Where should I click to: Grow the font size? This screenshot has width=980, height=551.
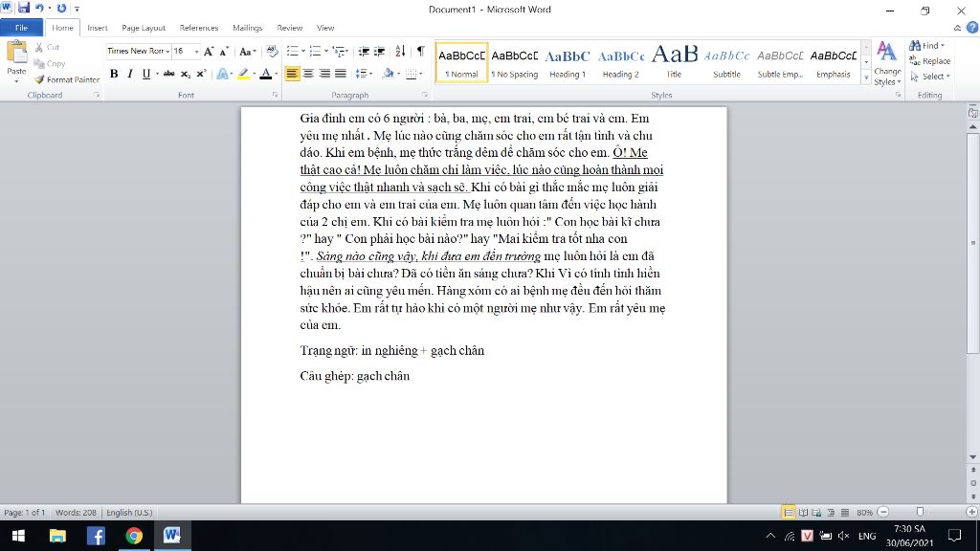coord(209,52)
